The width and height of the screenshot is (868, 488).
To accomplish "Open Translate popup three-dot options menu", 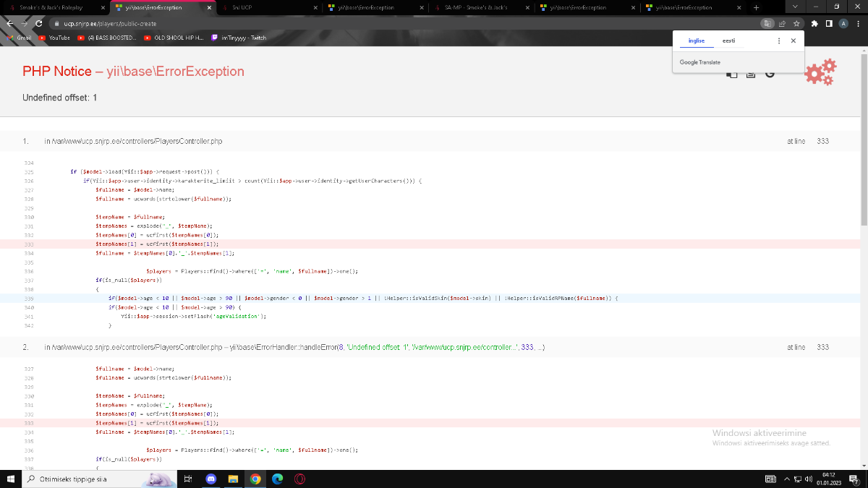I will (778, 41).
